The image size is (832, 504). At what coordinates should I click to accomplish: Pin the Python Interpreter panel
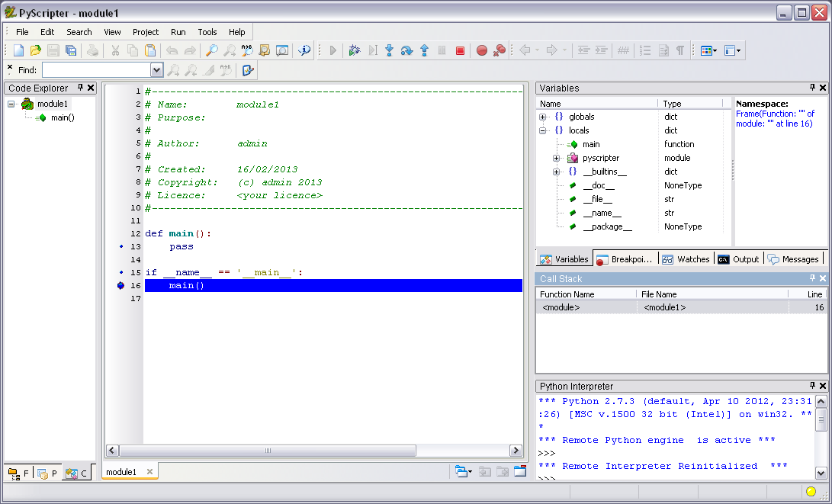[812, 386]
